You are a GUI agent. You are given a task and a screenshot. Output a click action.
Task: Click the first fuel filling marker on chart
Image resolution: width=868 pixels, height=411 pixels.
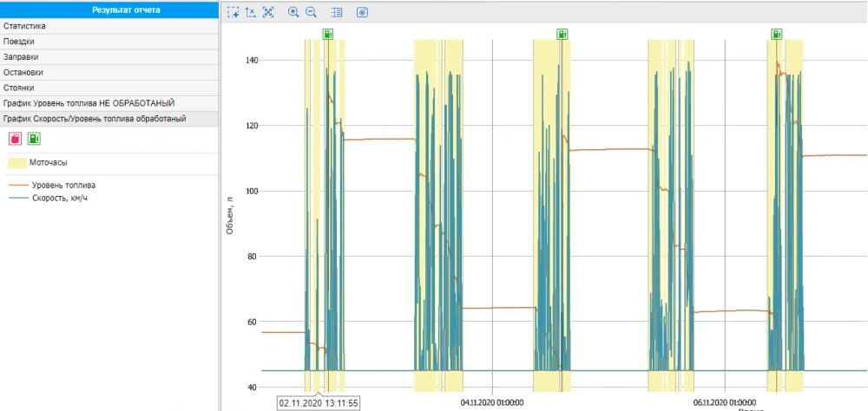[x=328, y=34]
